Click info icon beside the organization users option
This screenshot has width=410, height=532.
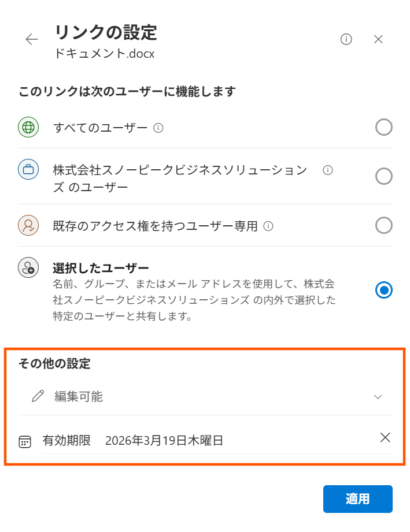tap(328, 170)
